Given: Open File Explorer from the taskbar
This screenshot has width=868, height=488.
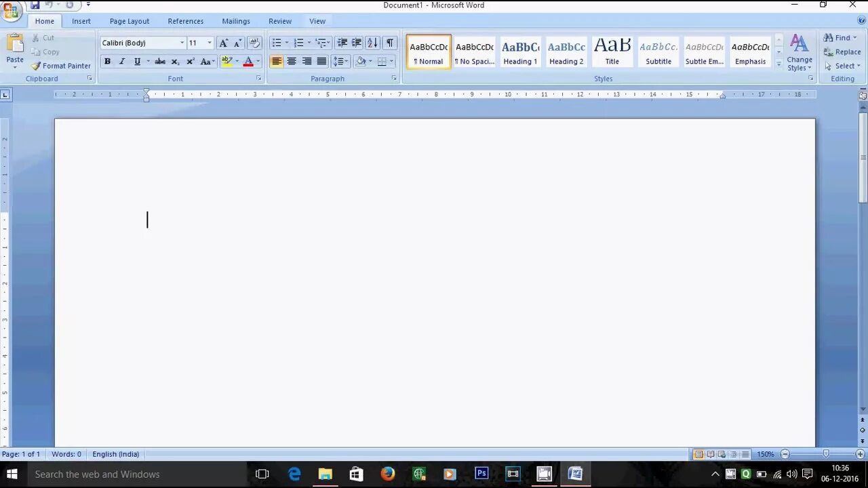Looking at the screenshot, I should click(x=325, y=474).
